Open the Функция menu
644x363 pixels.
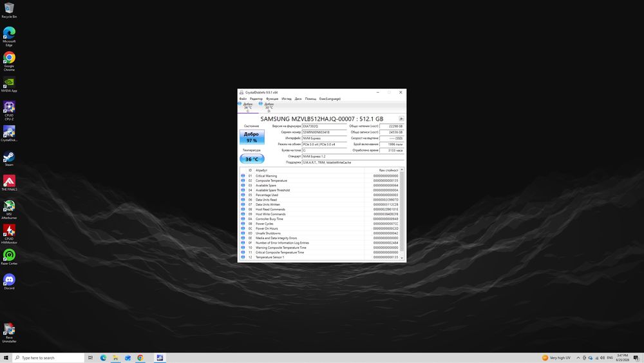point(272,99)
